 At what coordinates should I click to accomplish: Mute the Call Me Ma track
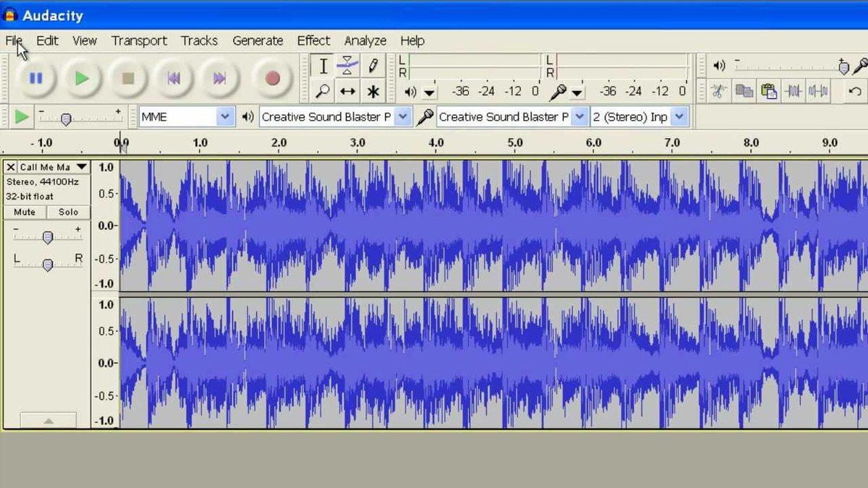point(24,212)
